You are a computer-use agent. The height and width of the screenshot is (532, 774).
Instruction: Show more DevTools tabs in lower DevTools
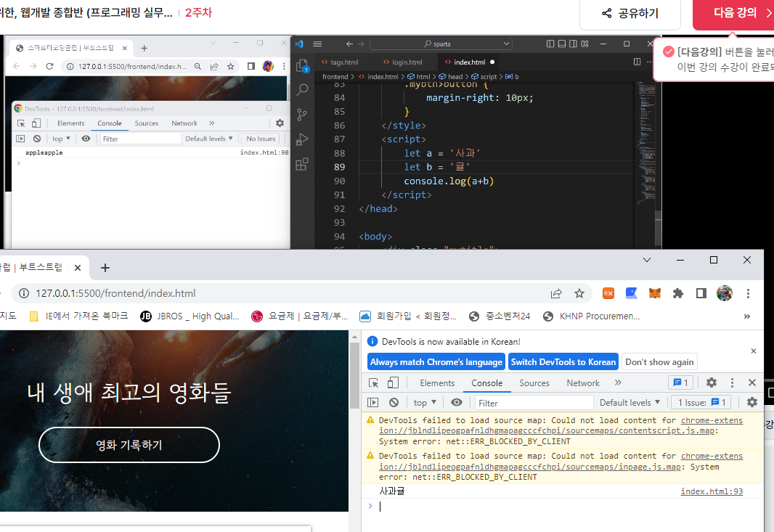pos(618,382)
